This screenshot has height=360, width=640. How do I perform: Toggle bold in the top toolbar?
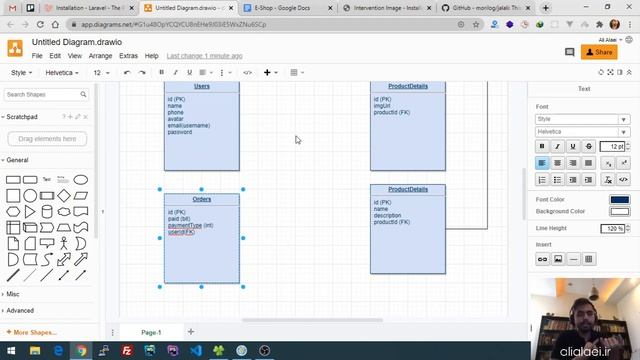click(162, 72)
